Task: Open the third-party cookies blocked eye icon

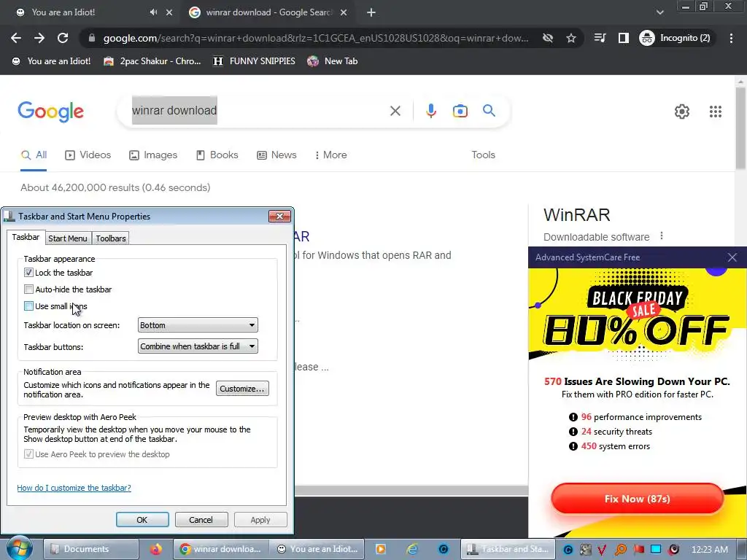Action: [x=548, y=38]
